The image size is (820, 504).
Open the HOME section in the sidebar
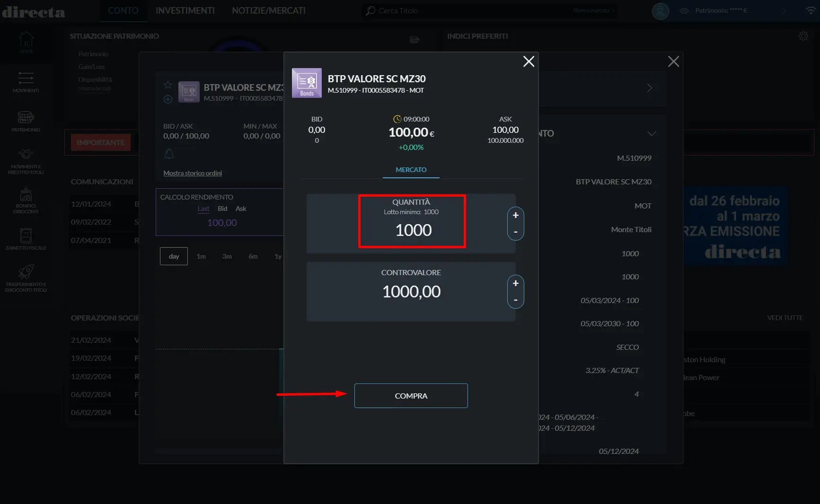coord(26,42)
